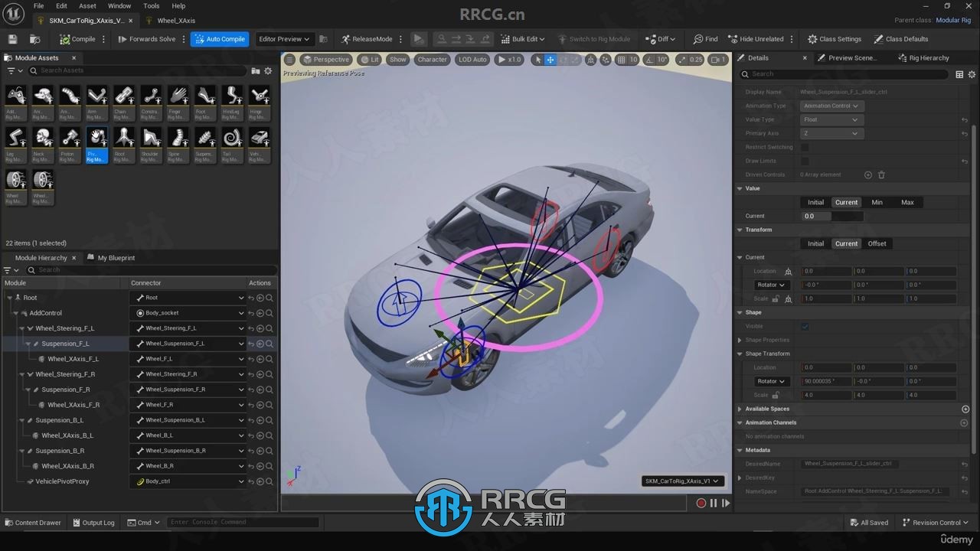Select Initial in the Value segmented control

coord(816,202)
